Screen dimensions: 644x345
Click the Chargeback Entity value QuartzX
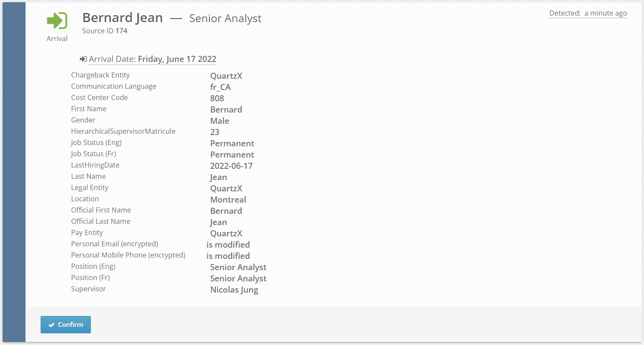pos(226,76)
